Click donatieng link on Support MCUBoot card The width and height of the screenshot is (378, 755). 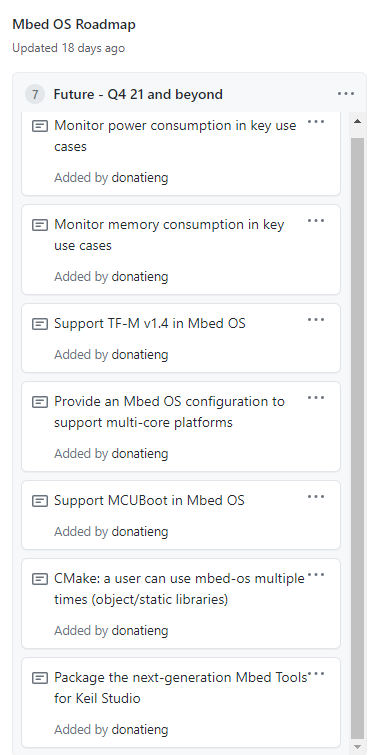coord(140,532)
